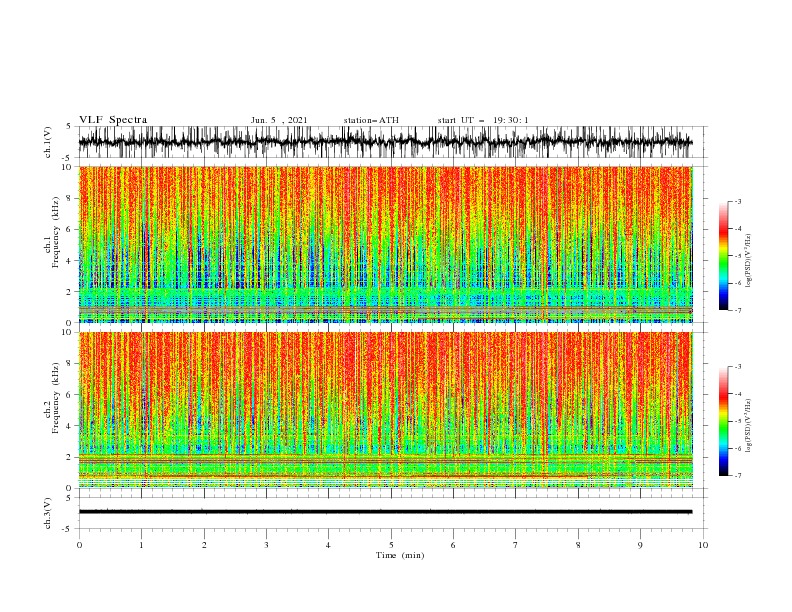Click time-axis tick label "1" minute
This screenshot has width=792, height=612.
[x=141, y=545]
